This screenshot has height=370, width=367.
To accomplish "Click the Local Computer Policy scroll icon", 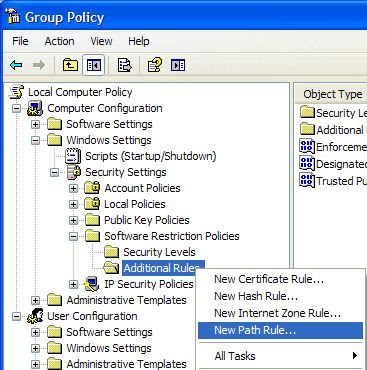I will (17, 92).
